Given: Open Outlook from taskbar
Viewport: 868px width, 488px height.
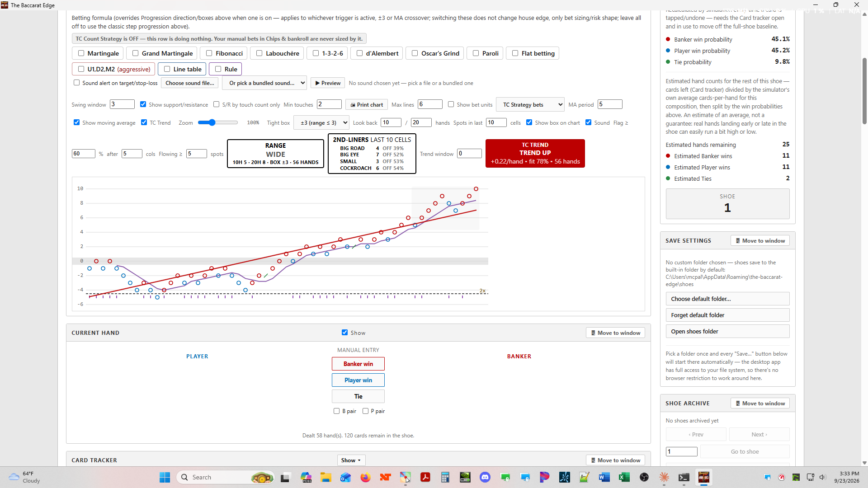Looking at the screenshot, I should click(346, 477).
